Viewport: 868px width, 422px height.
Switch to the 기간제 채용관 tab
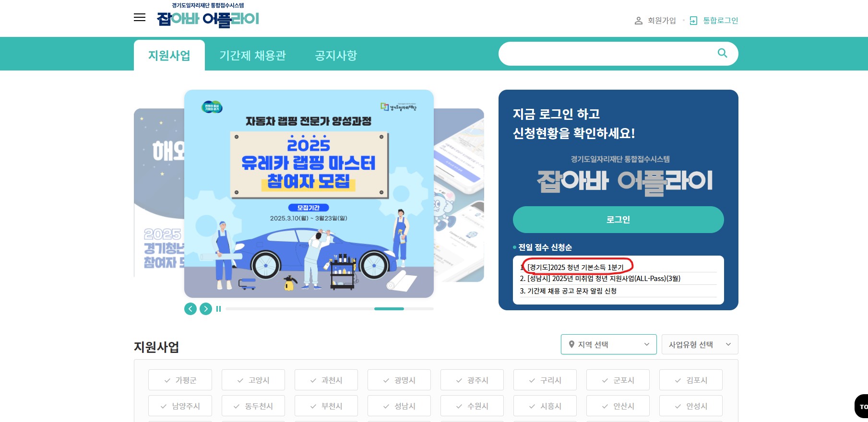[252, 56]
